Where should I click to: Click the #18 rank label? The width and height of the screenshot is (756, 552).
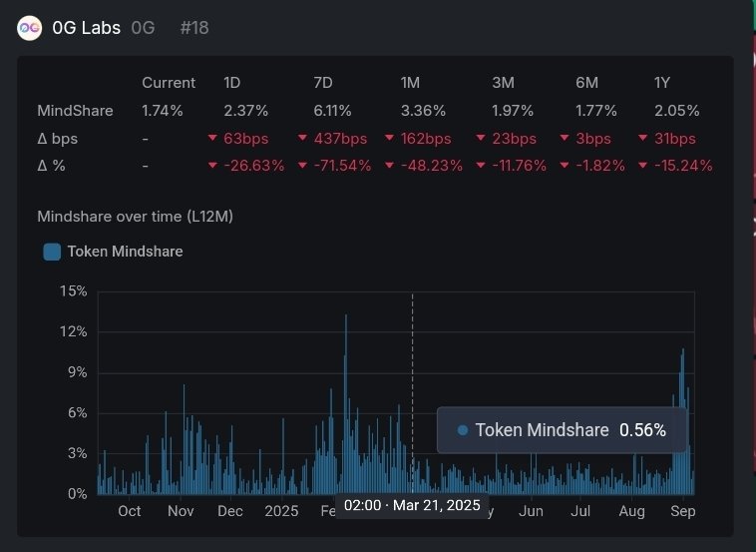[x=194, y=28]
